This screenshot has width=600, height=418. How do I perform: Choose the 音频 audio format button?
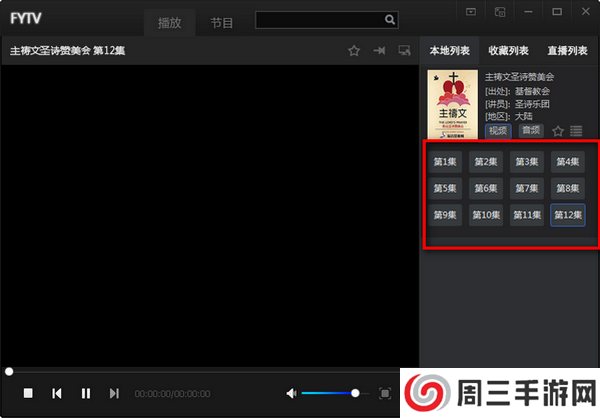coord(530,130)
